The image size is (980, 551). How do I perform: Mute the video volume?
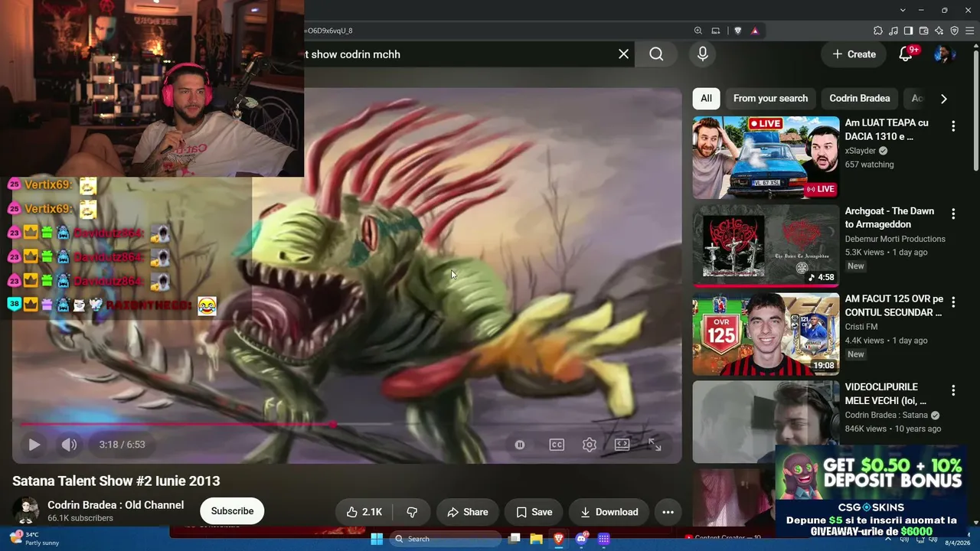pos(69,445)
